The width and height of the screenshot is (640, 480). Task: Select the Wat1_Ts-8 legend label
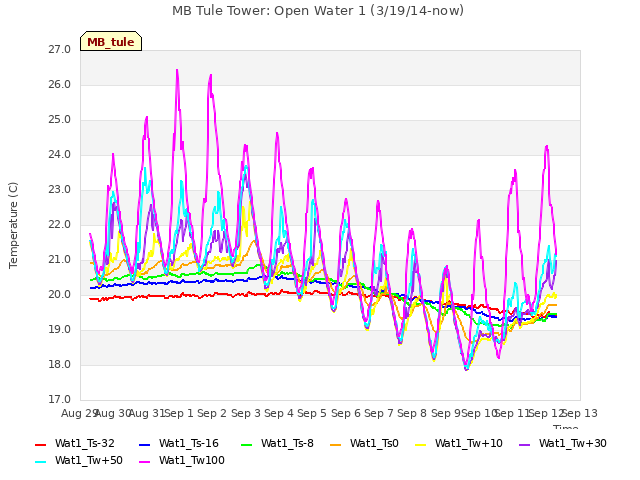pos(287,443)
